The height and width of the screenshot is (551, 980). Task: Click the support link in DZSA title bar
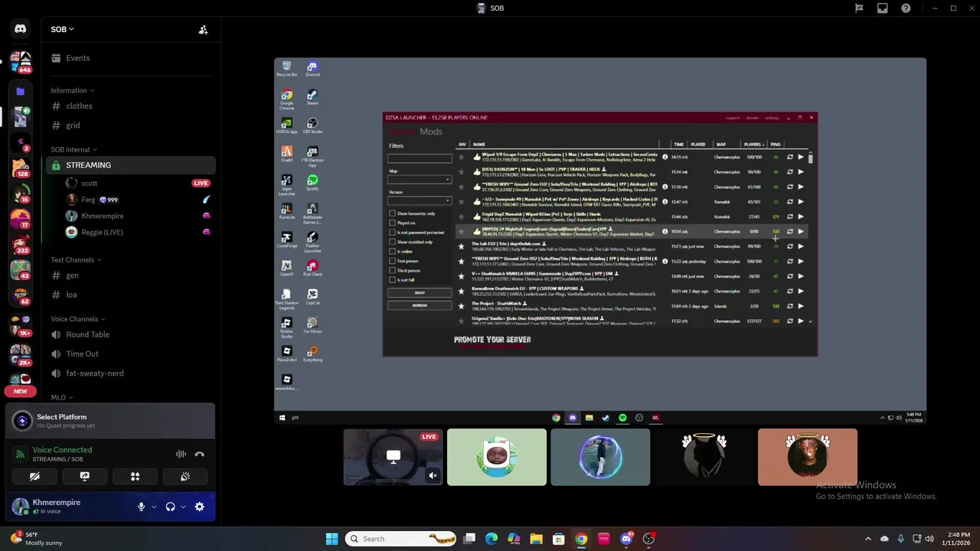coord(733,118)
